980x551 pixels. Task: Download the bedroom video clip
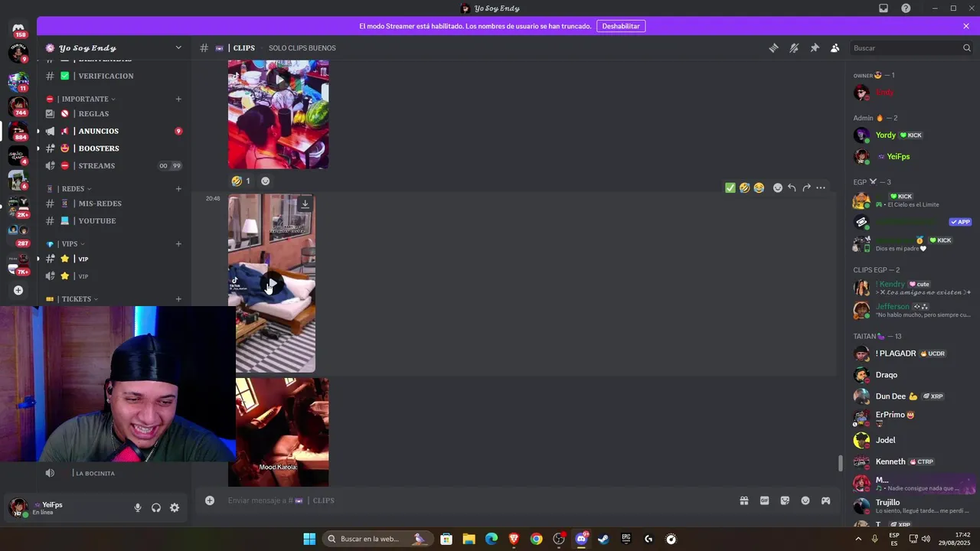305,204
